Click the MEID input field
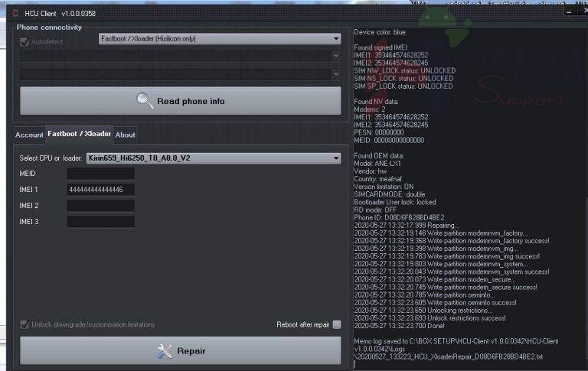The height and width of the screenshot is (371, 588). (101, 174)
